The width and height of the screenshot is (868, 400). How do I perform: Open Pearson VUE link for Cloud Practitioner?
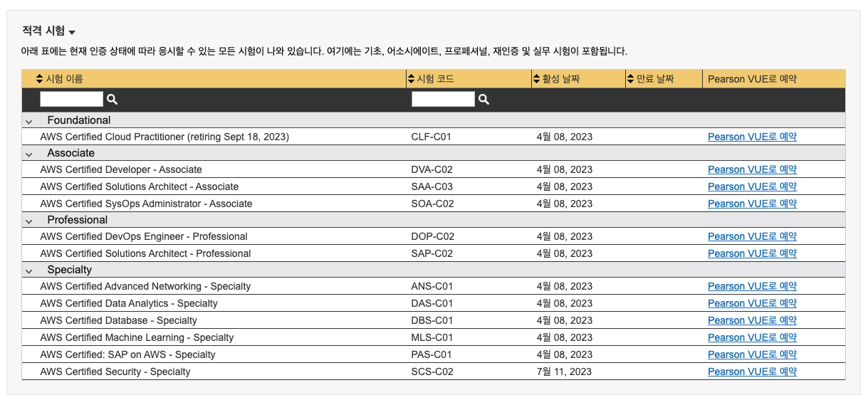[752, 137]
